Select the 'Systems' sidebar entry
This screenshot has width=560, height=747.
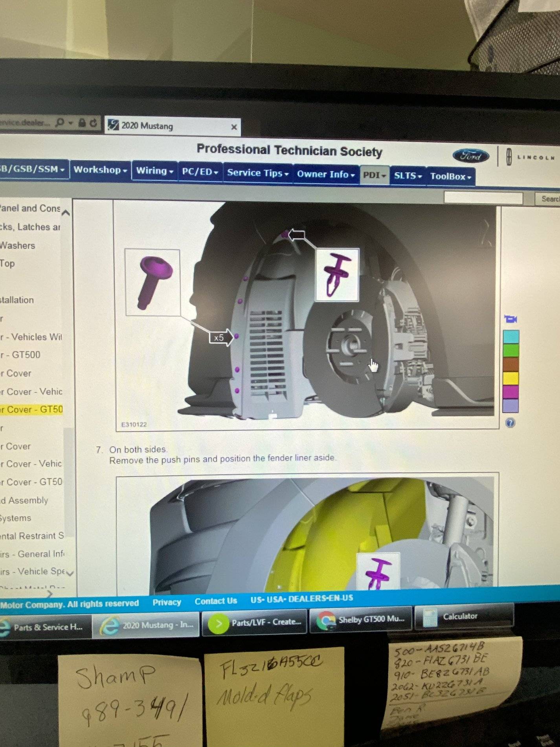[15, 518]
